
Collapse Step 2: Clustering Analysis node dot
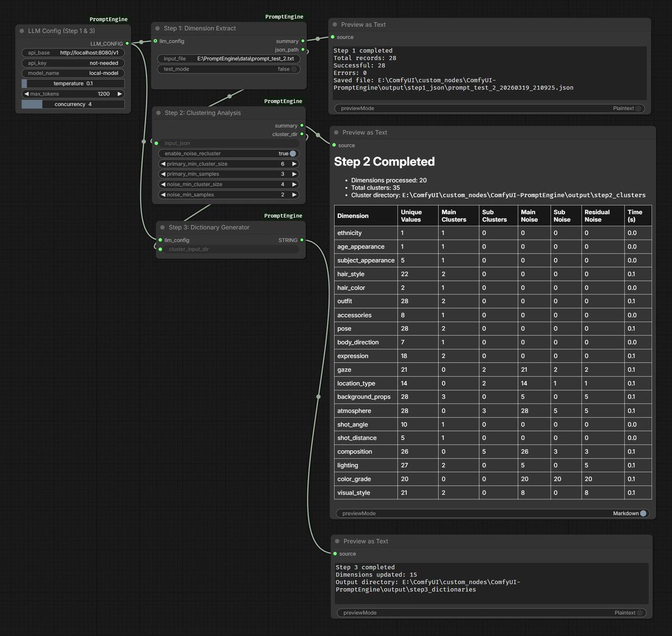158,113
